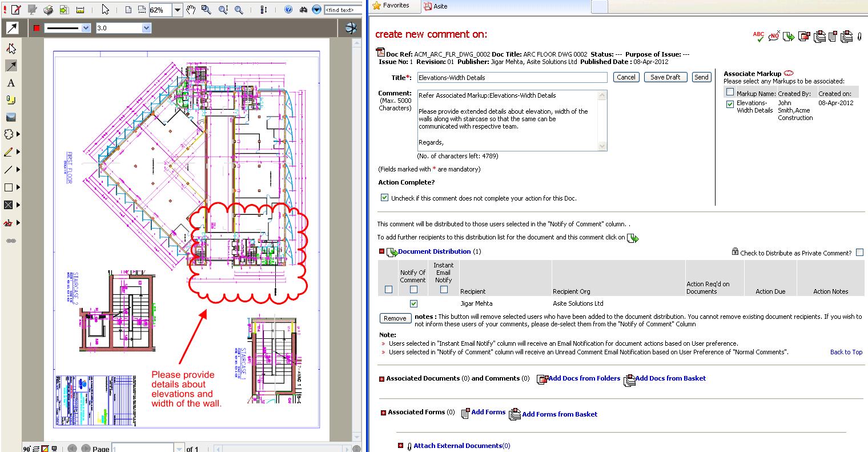Expand Attach External Documents section
Image resolution: width=868 pixels, height=452 pixels.
400,446
